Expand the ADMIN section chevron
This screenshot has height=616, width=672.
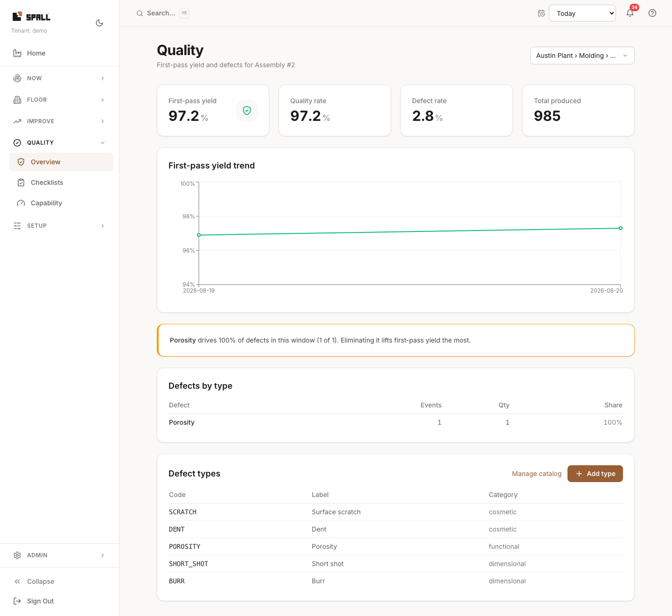[x=103, y=555]
